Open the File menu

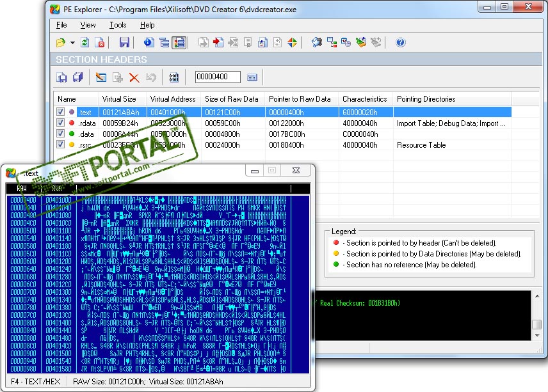coord(61,25)
